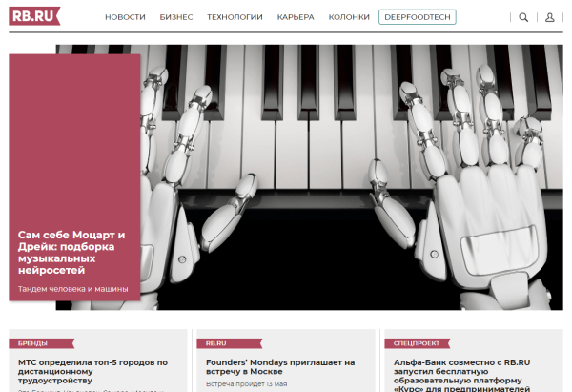
Task: Open the user profile icon
Action: point(550,17)
